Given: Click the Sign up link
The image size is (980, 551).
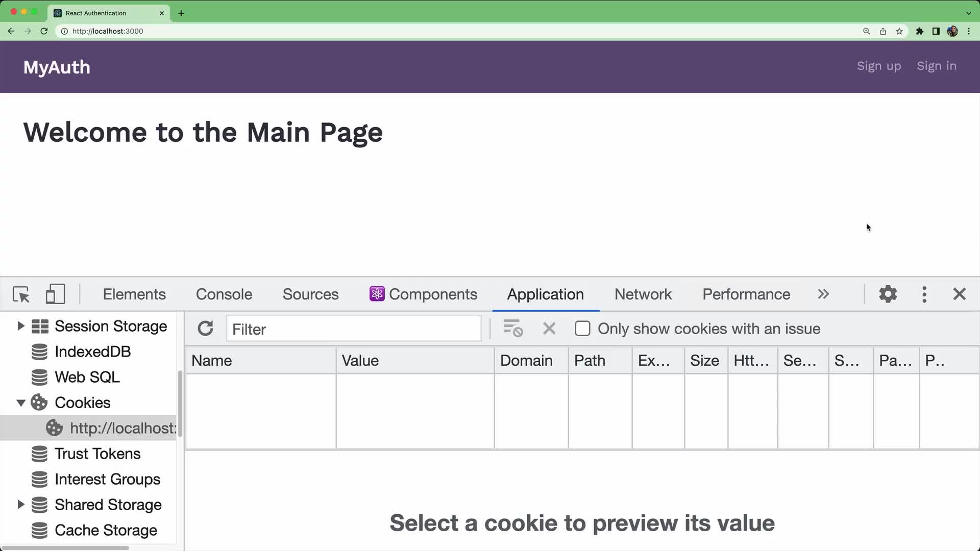Looking at the screenshot, I should 878,66.
